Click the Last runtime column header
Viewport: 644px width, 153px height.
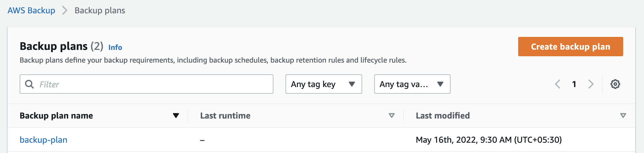(225, 116)
